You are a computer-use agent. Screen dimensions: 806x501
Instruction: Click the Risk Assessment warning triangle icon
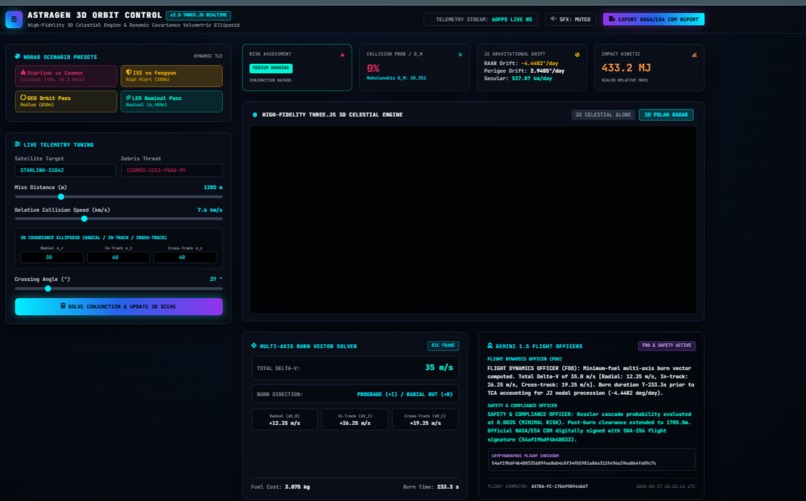[342, 54]
